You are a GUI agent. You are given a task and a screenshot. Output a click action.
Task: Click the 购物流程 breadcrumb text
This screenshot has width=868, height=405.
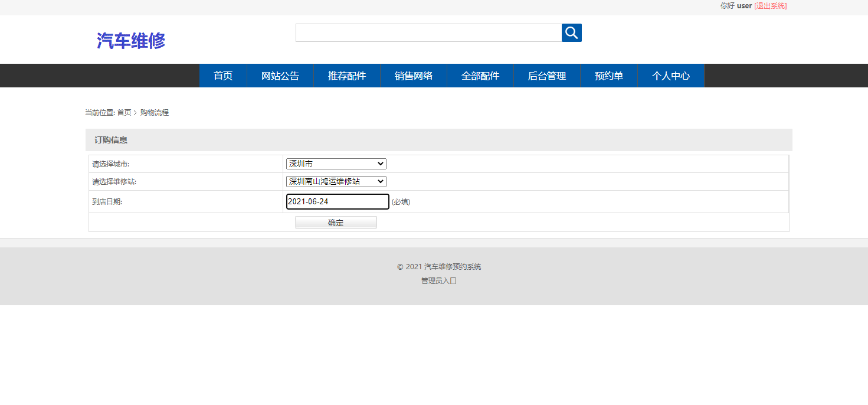[155, 112]
